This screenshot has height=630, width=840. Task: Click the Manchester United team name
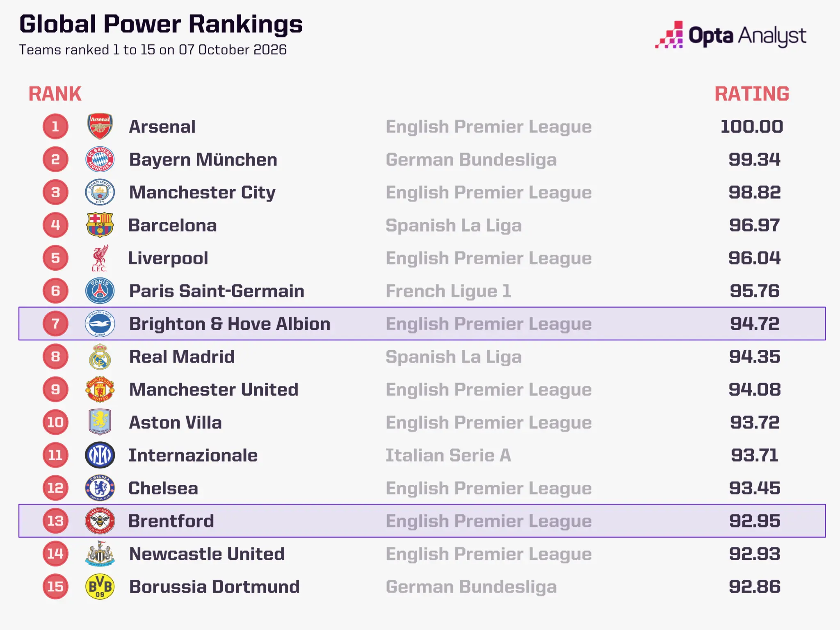pyautogui.click(x=214, y=390)
